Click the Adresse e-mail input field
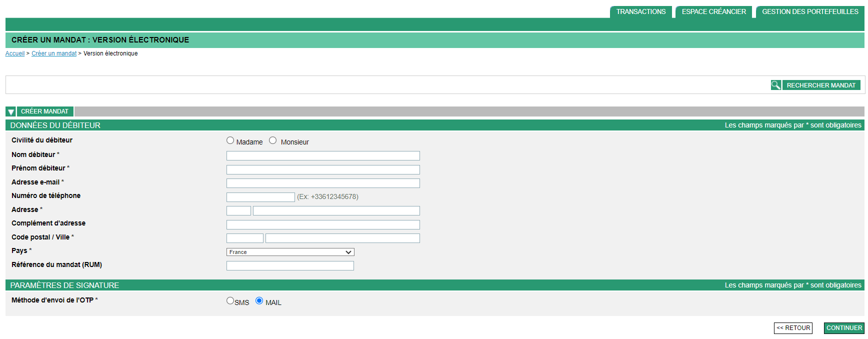This screenshot has width=868, height=339. 323,183
